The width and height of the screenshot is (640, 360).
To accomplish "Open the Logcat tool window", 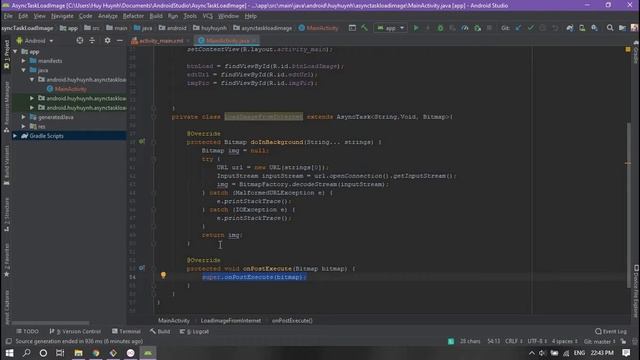I will click(195, 331).
